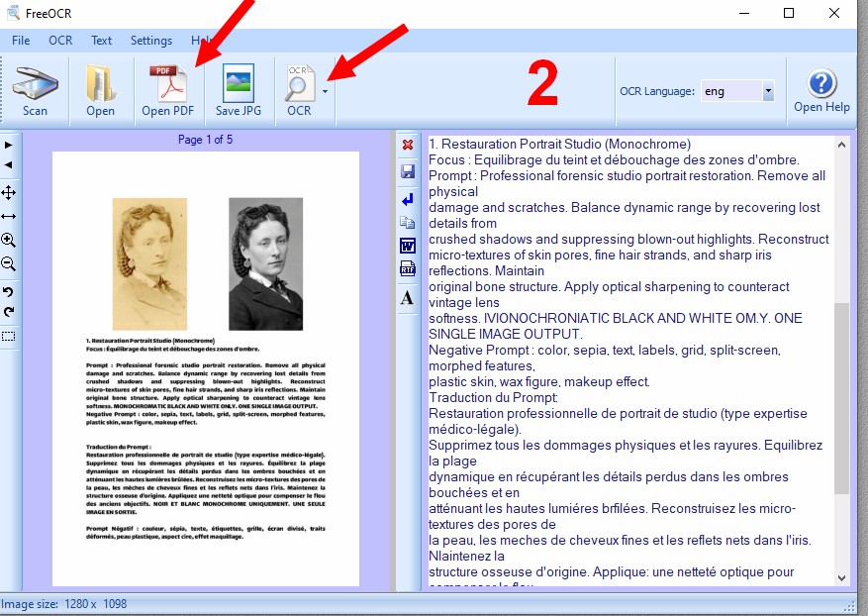
Task: Go to next page with the right arrow
Action: (8, 146)
